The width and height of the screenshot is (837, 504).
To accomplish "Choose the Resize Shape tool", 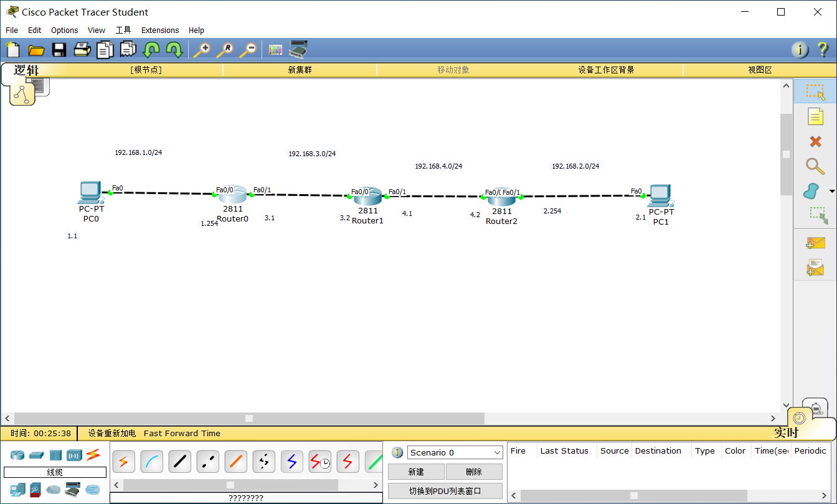I will (x=818, y=215).
